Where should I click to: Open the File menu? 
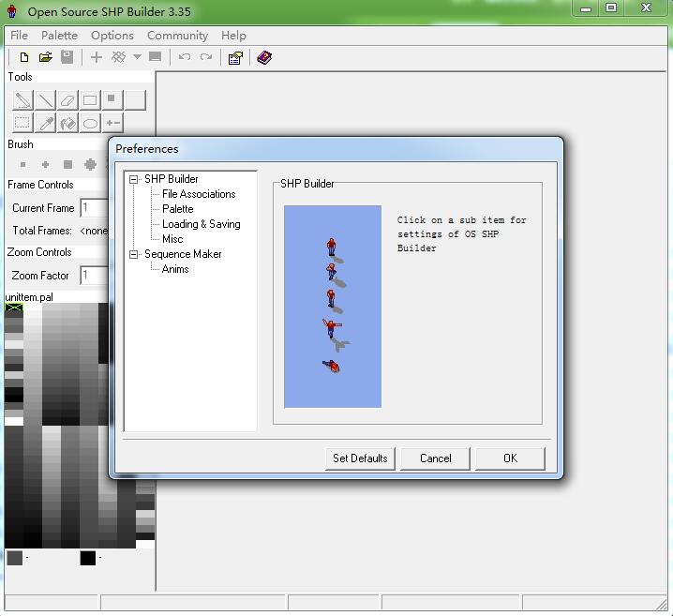click(19, 36)
